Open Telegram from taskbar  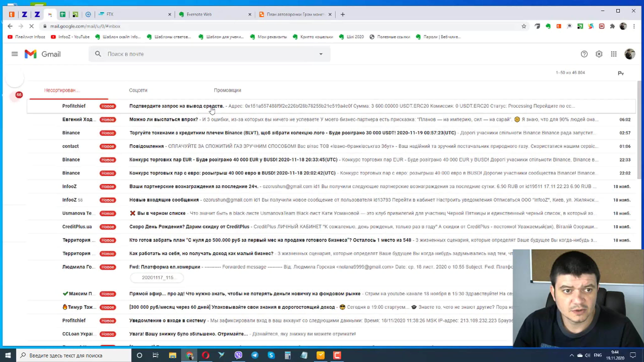click(255, 355)
